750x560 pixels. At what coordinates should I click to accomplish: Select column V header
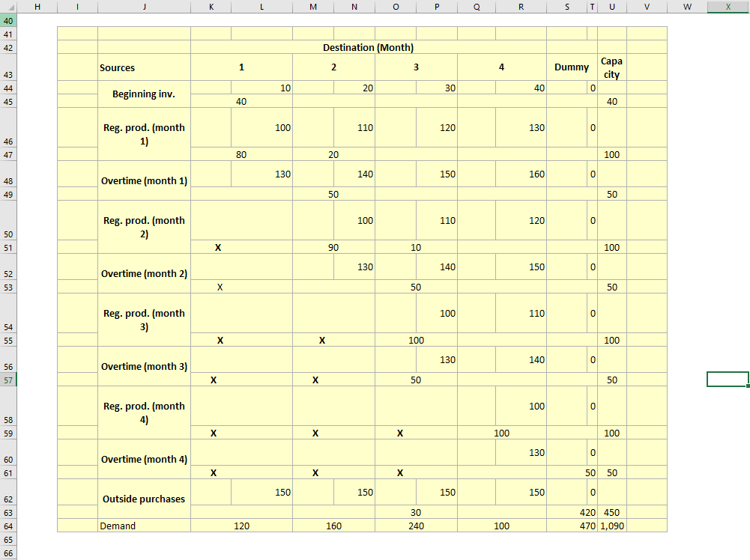647,7
